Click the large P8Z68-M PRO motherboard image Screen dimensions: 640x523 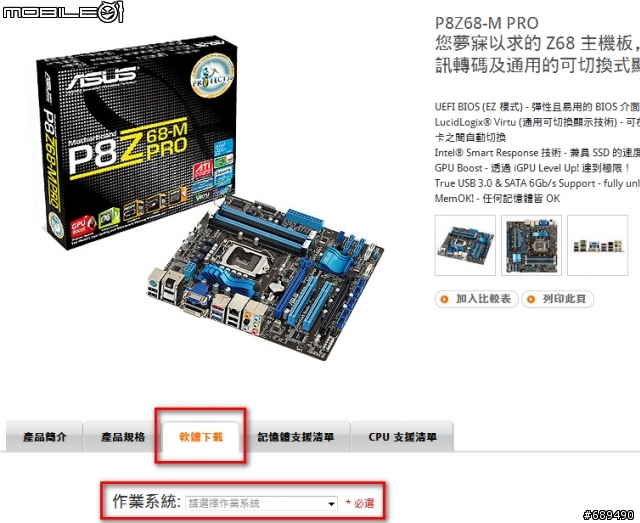[265, 278]
